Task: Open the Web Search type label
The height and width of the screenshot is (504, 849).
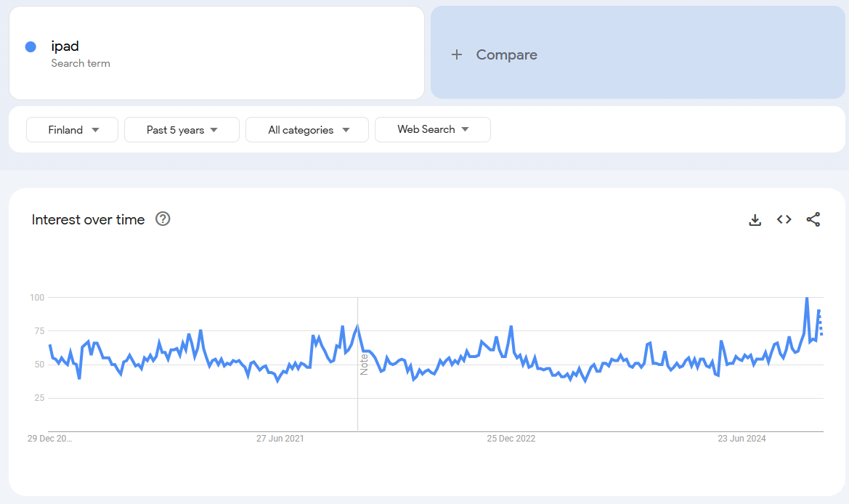Action: click(x=426, y=129)
